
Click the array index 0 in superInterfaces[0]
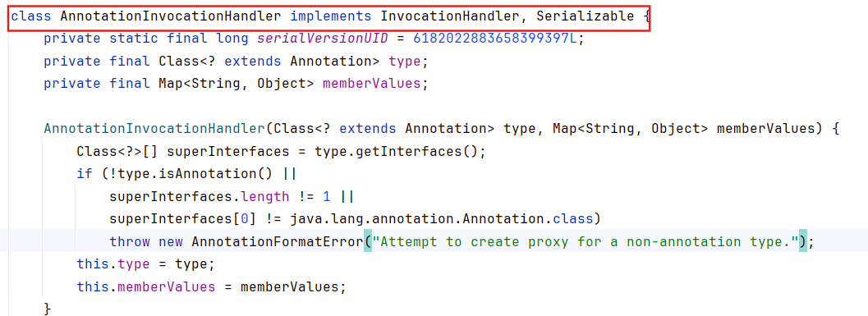pos(245,219)
